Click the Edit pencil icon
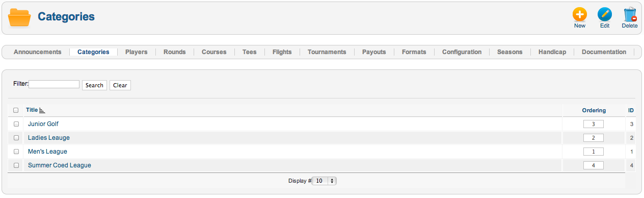Image resolution: width=644 pixels, height=198 pixels. [x=605, y=14]
